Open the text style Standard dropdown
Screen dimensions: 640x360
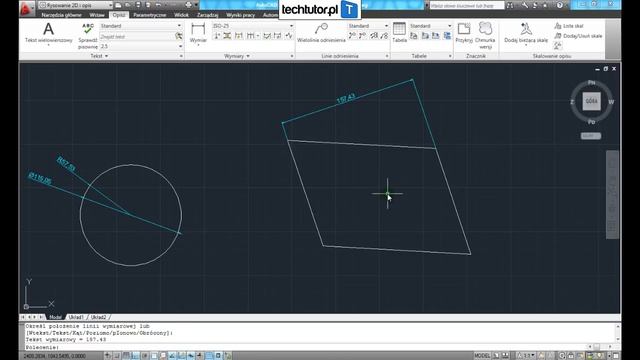coord(141,26)
